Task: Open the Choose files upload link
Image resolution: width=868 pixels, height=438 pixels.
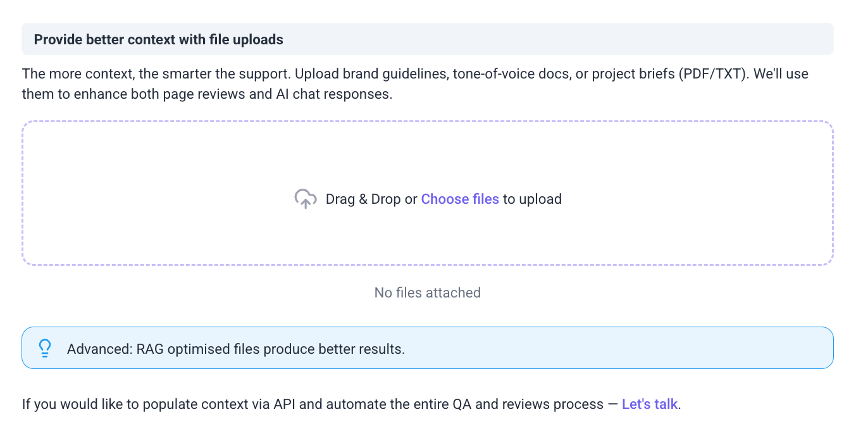Action: [460, 199]
